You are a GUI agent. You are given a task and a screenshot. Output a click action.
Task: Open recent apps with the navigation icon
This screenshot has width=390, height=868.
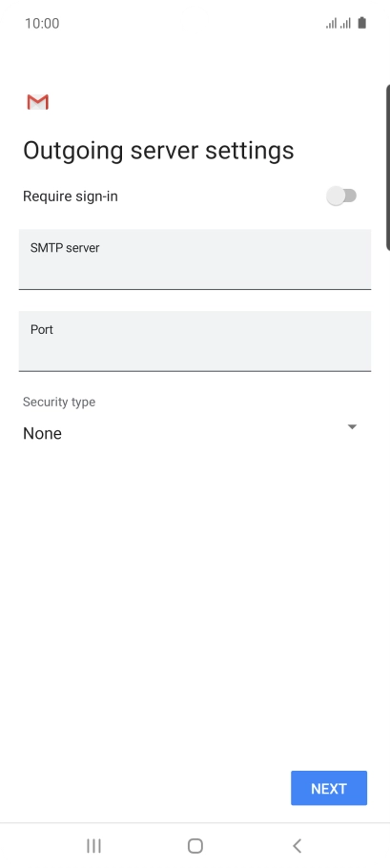click(x=94, y=845)
